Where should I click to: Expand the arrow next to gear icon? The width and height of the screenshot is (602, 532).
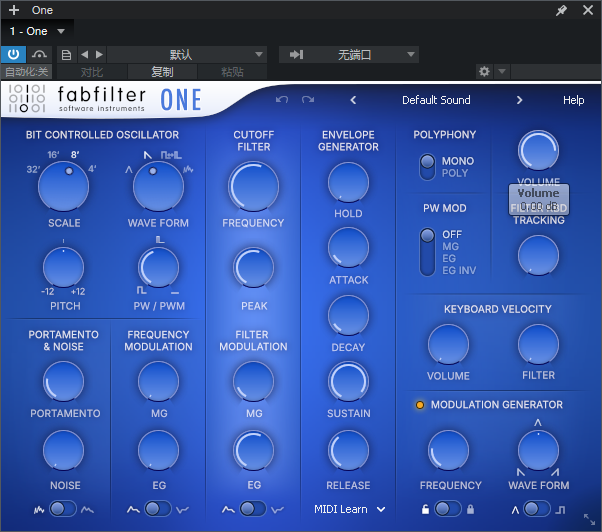click(502, 71)
